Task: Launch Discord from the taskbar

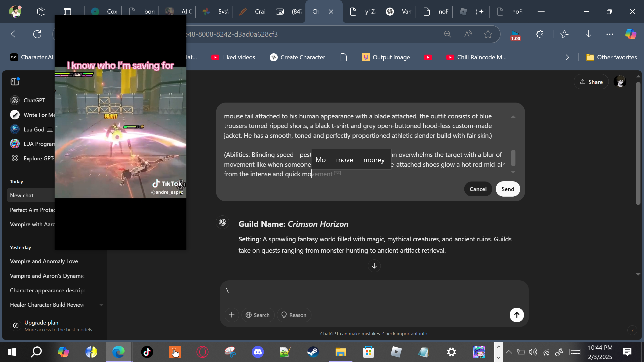Action: (258, 352)
